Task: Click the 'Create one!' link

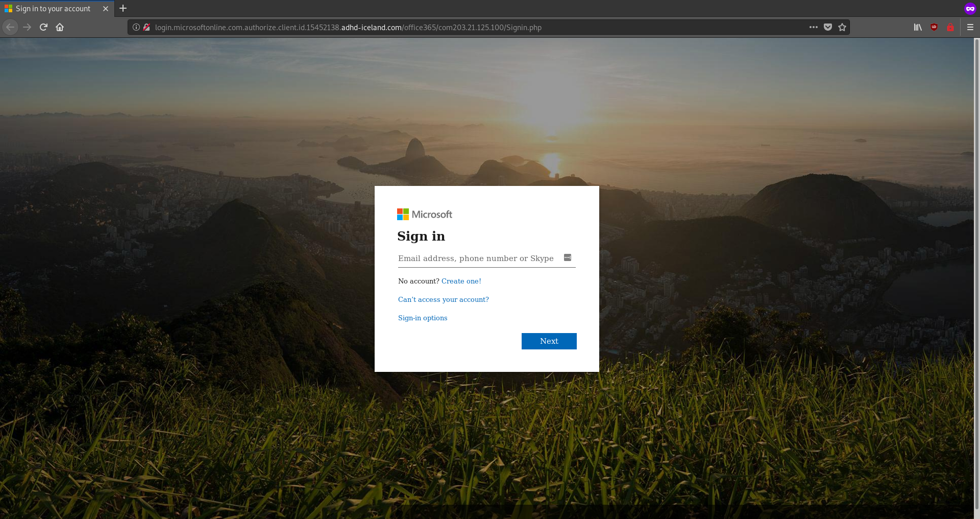Action: [x=461, y=281]
